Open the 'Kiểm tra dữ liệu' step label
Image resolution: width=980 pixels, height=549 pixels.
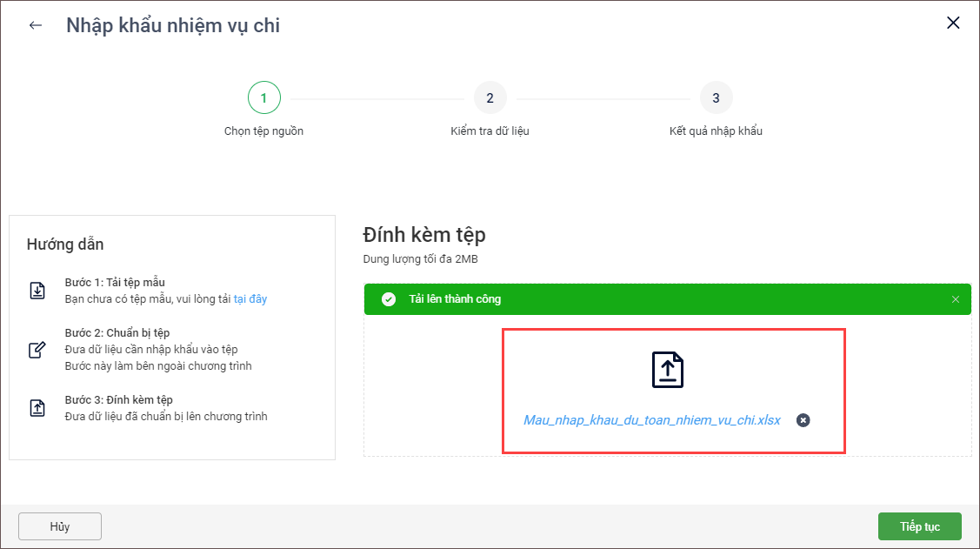(x=490, y=131)
